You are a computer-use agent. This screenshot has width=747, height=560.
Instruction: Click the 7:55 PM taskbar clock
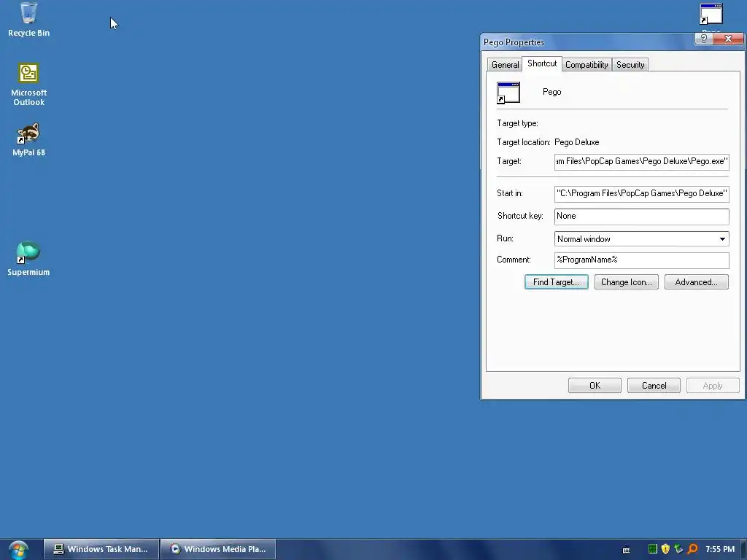click(x=720, y=549)
